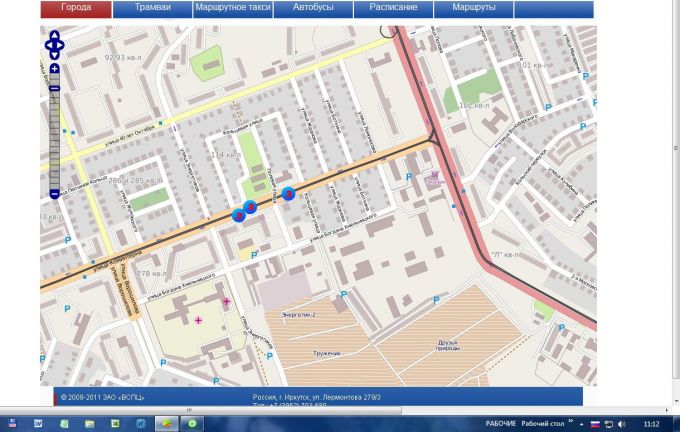
Task: Click the Windows Start button
Action: click(x=12, y=423)
